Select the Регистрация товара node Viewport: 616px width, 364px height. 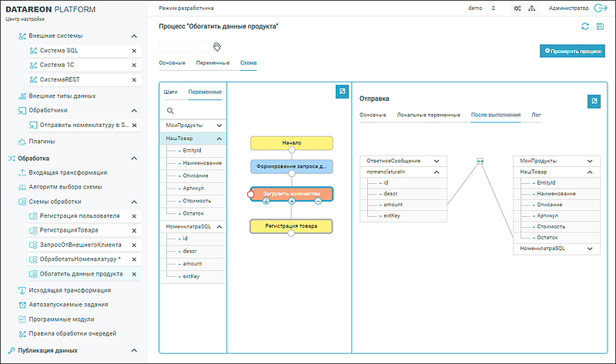(x=292, y=226)
